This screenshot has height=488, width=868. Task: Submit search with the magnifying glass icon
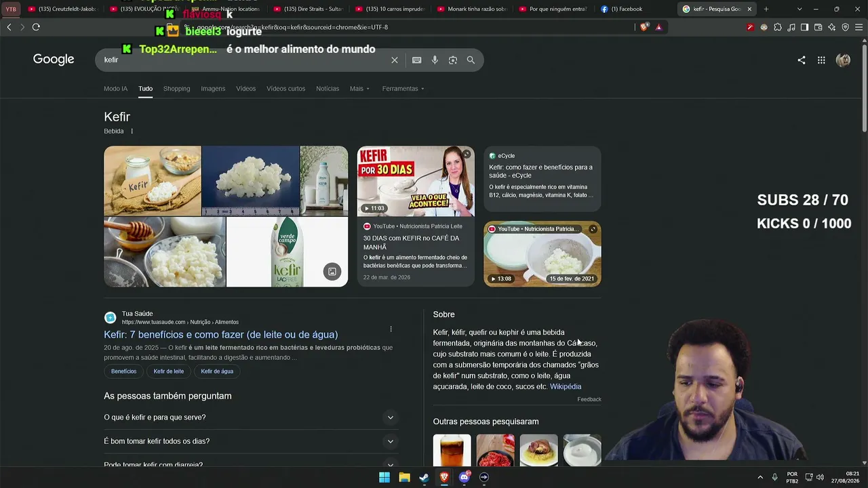click(471, 60)
